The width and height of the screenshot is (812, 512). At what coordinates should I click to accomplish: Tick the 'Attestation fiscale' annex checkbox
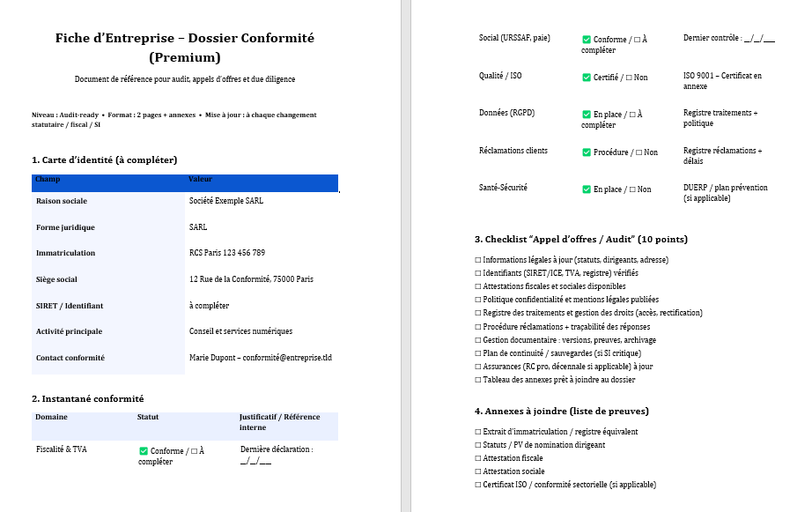[x=478, y=458]
